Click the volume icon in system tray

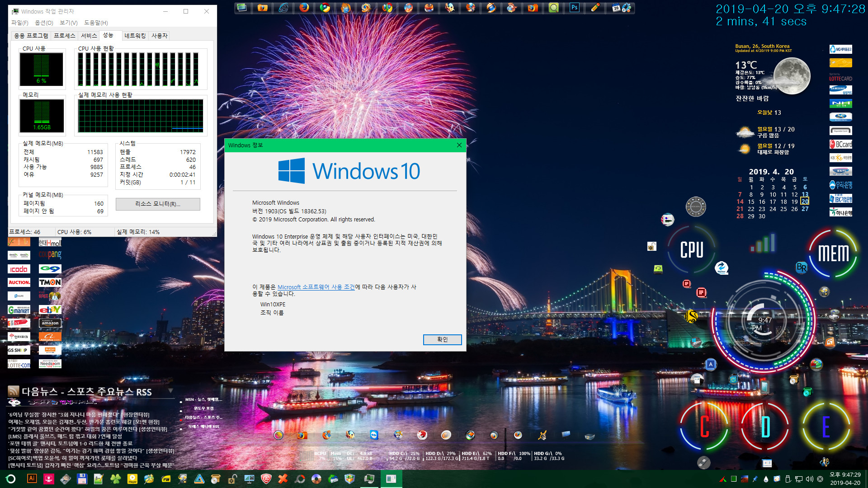(809, 479)
